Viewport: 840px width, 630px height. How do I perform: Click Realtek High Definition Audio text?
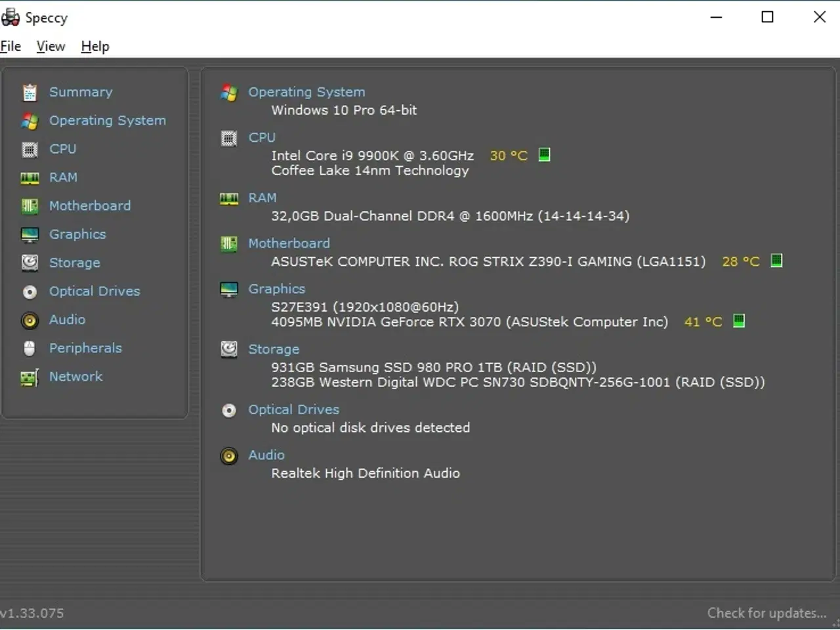point(366,473)
